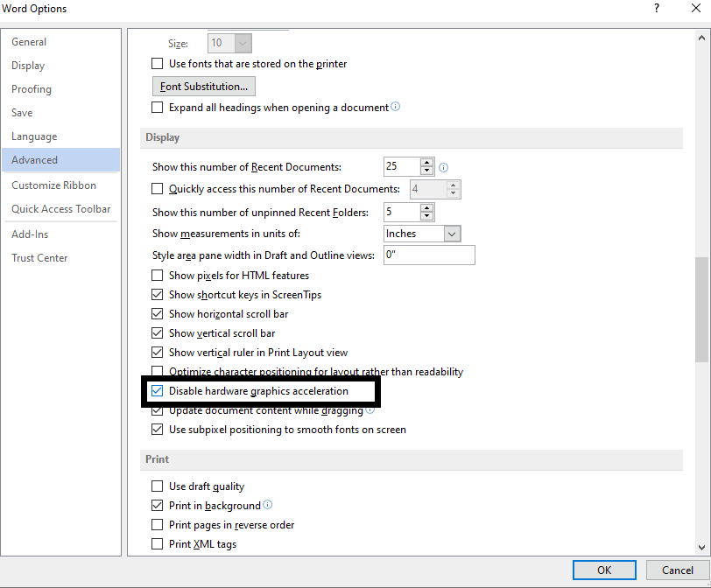This screenshot has height=588, width=711.
Task: Toggle Show vertical ruler in Print Layout view
Action: 157,352
